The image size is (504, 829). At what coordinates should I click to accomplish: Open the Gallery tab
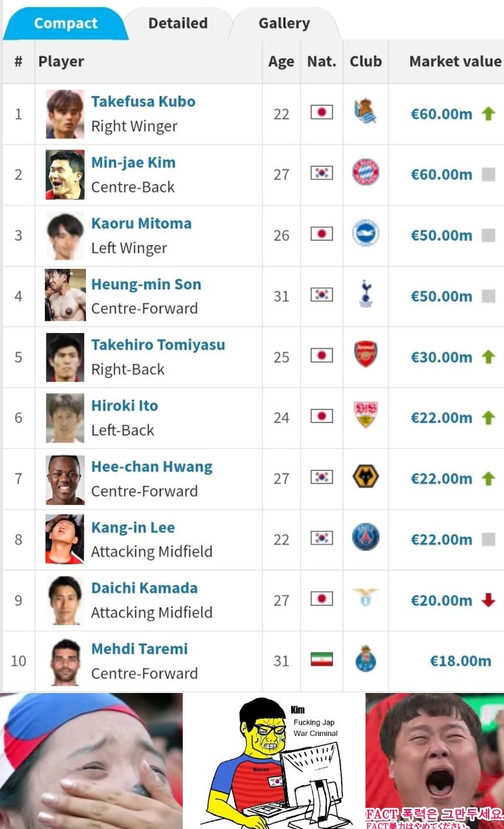[284, 24]
